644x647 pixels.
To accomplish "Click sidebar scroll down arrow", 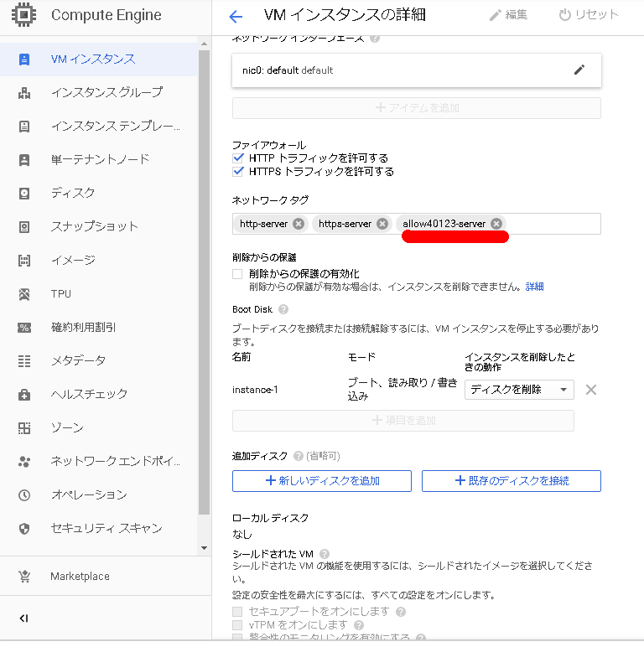I will 204,548.
